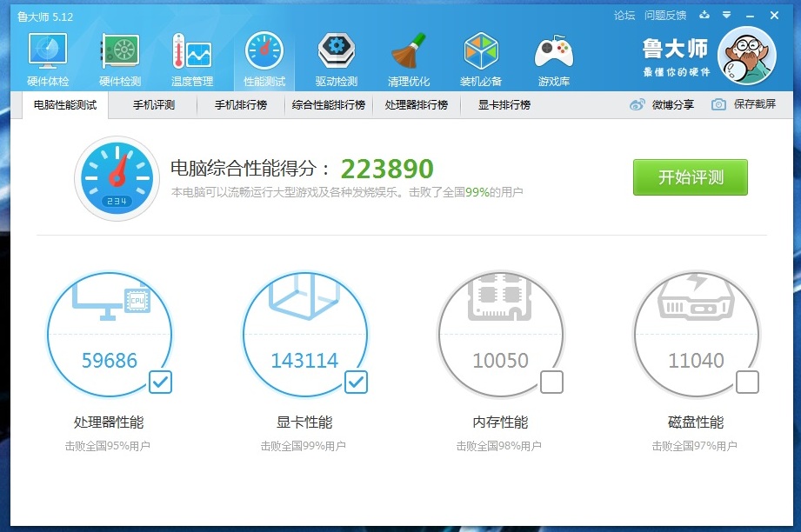This screenshot has width=801, height=532.
Task: Switch to 电脑性能测试 tab
Action: [x=65, y=105]
